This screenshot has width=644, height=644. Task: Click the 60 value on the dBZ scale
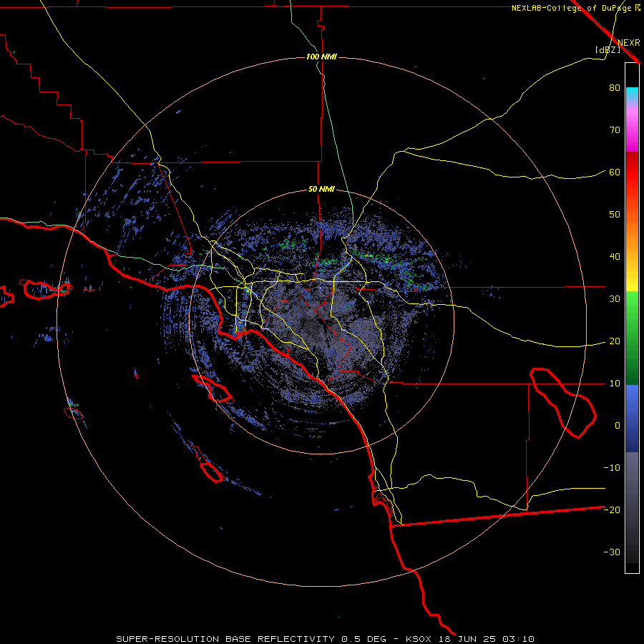tap(615, 172)
